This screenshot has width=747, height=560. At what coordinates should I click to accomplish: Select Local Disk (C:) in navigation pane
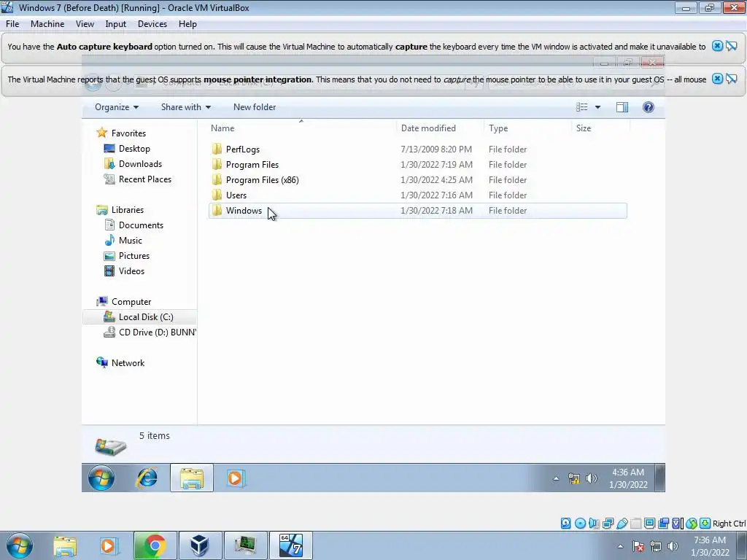pyautogui.click(x=139, y=317)
